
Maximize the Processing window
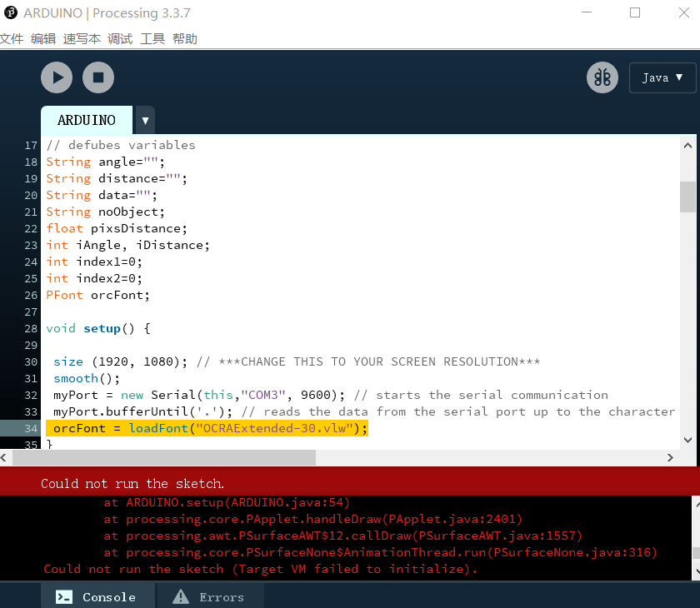click(635, 12)
